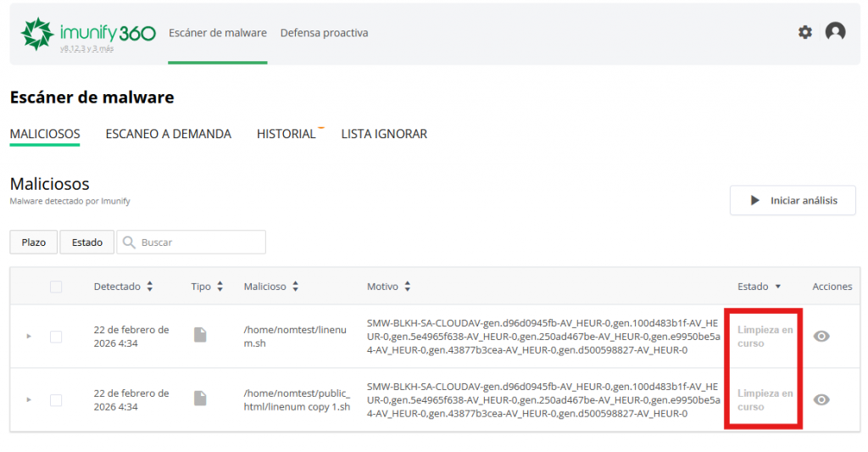
Task: Switch to Defensa proactiva tab
Action: (x=324, y=33)
